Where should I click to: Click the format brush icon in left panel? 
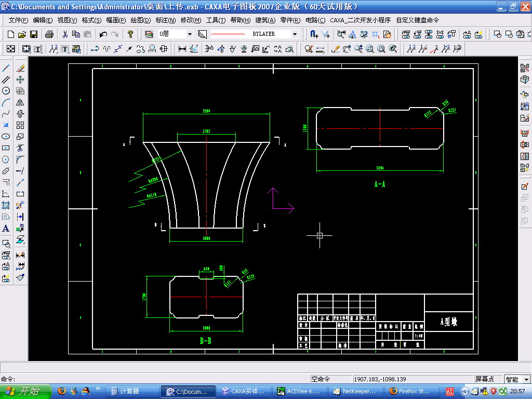click(20, 277)
